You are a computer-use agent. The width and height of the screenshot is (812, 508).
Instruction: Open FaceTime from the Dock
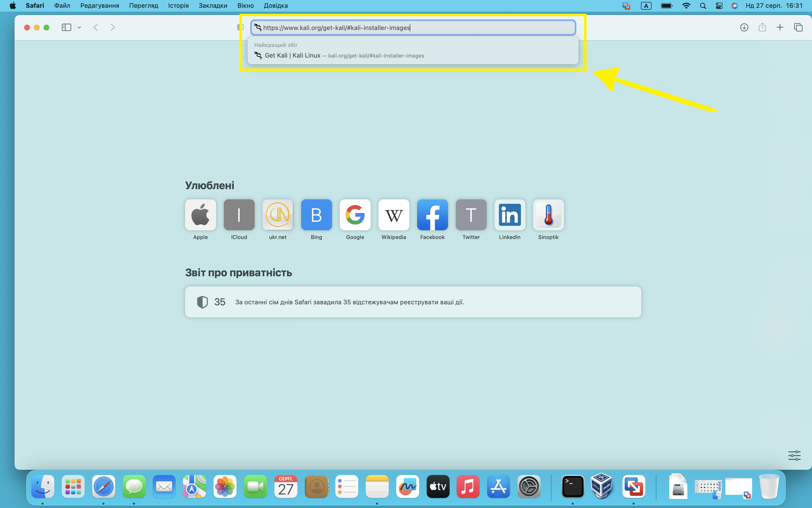click(255, 486)
